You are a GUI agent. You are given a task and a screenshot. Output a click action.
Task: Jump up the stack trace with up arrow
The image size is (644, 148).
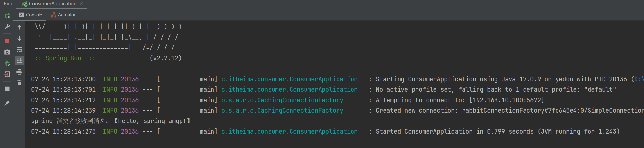coord(19,27)
